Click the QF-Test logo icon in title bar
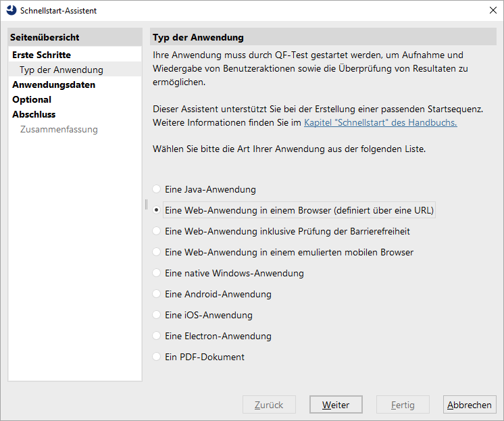This screenshot has height=421, width=504. pos(11,10)
